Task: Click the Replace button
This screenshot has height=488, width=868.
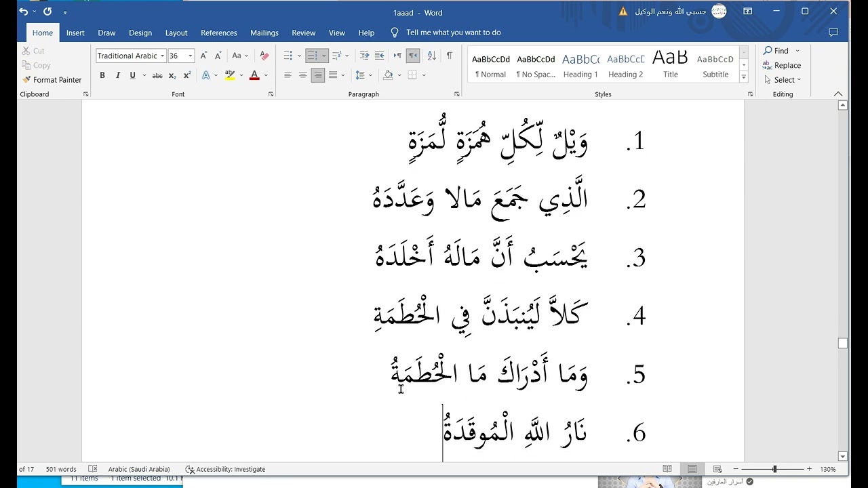Action: (x=782, y=66)
